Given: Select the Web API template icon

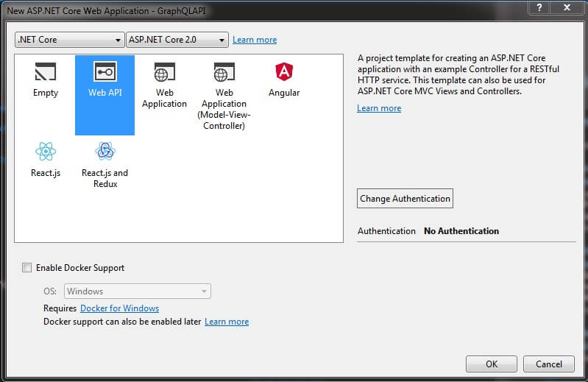Looking at the screenshot, I should [105, 72].
